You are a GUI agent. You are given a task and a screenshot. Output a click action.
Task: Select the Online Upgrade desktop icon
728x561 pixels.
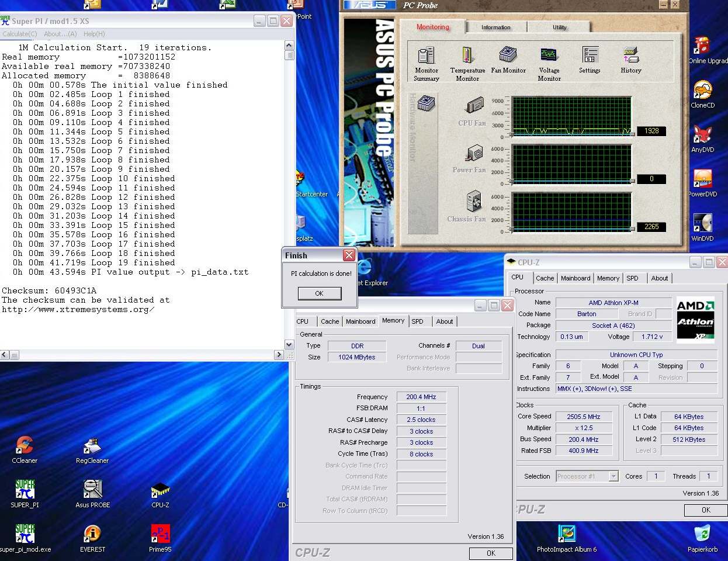tap(706, 50)
